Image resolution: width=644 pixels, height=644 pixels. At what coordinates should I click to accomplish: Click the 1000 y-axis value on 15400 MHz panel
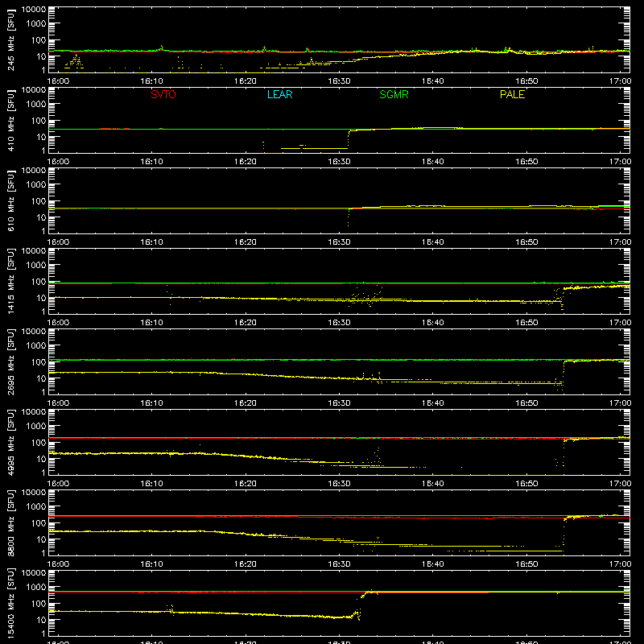tap(35, 588)
